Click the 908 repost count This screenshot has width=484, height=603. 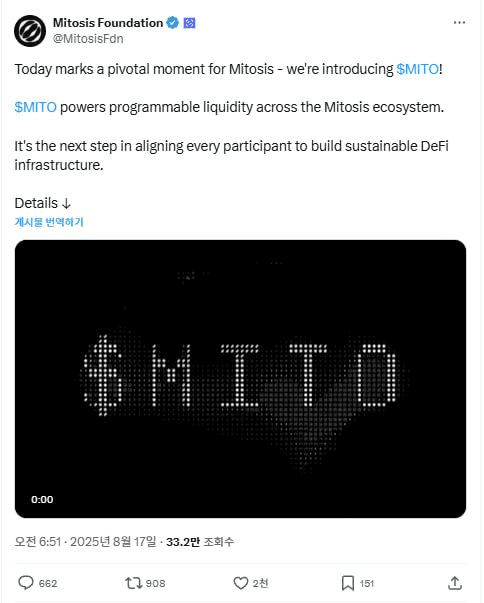(156, 583)
